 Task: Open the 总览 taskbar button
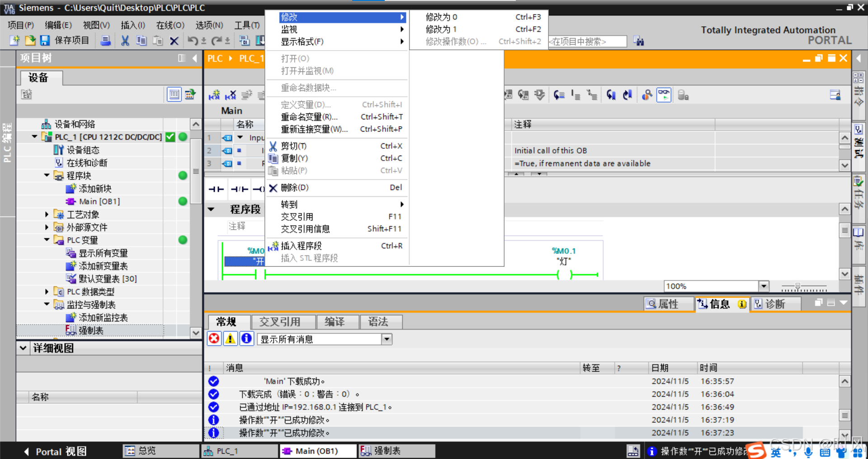(x=161, y=451)
